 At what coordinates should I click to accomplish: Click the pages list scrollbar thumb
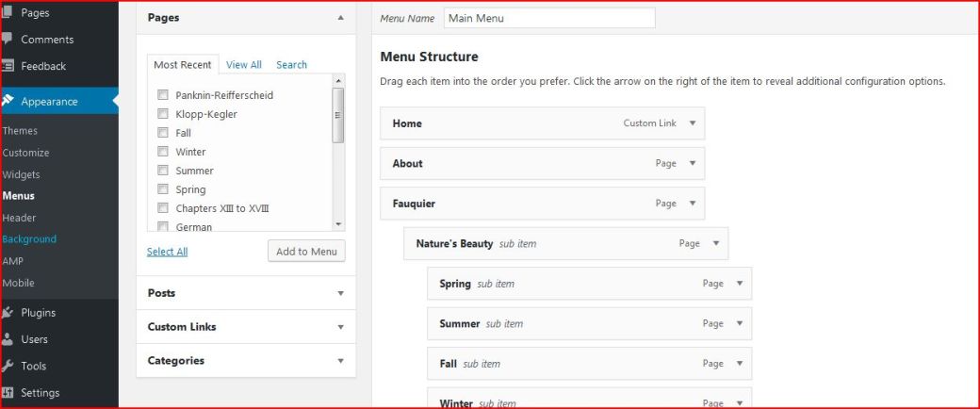click(339, 114)
